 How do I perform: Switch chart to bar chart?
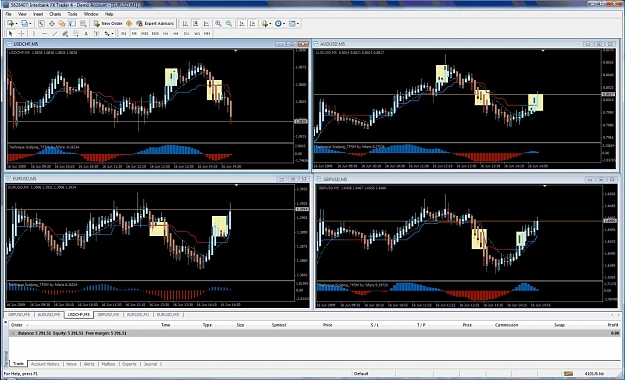(x=185, y=24)
